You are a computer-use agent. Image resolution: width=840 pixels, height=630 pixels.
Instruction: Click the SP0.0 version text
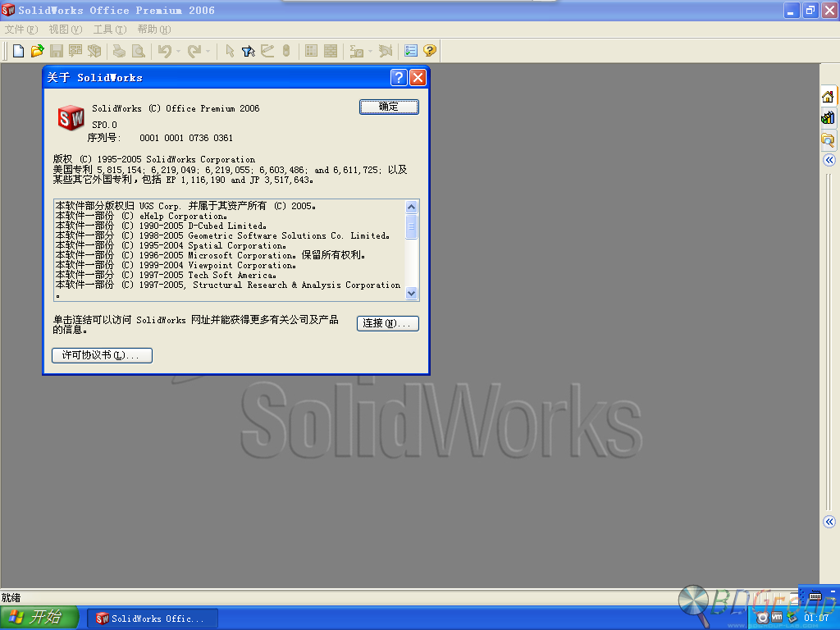[104, 125]
